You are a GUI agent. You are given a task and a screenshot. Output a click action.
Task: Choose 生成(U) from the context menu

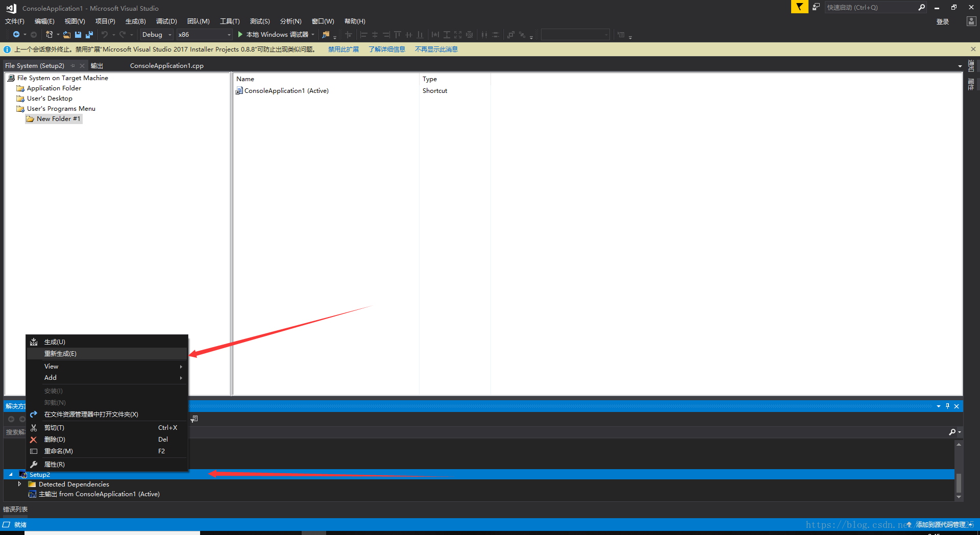tap(107, 342)
